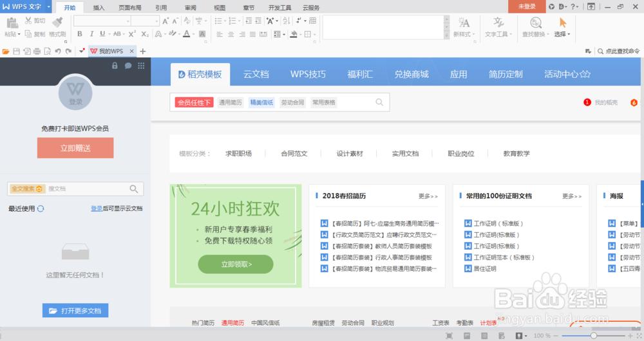Select the Format Painter brush icon
This screenshot has width=644, height=341.
tap(57, 22)
